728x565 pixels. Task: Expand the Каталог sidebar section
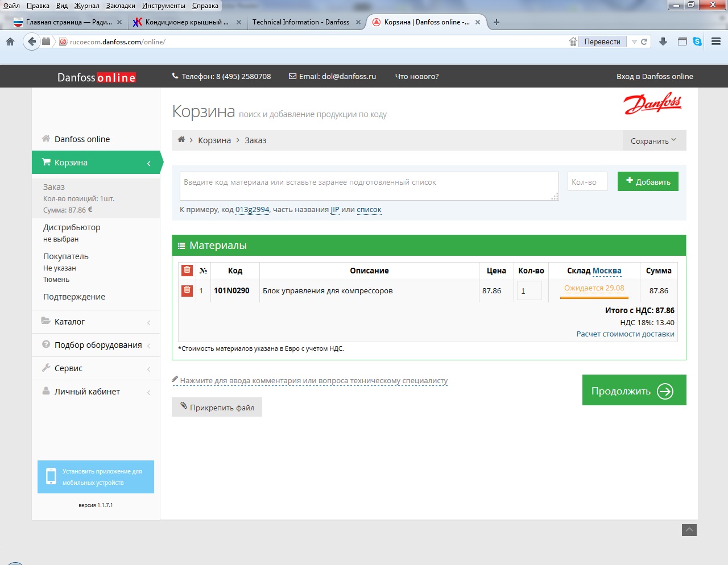(96, 322)
